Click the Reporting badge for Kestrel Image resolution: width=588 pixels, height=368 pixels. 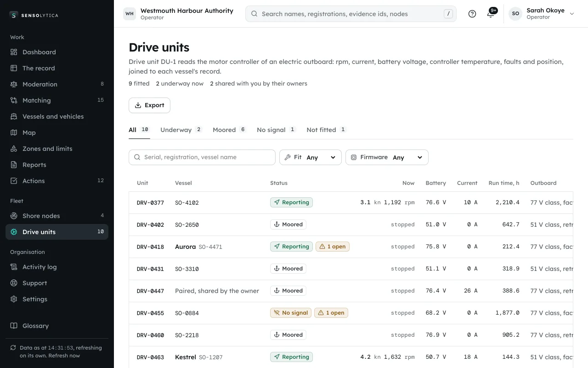click(x=291, y=357)
